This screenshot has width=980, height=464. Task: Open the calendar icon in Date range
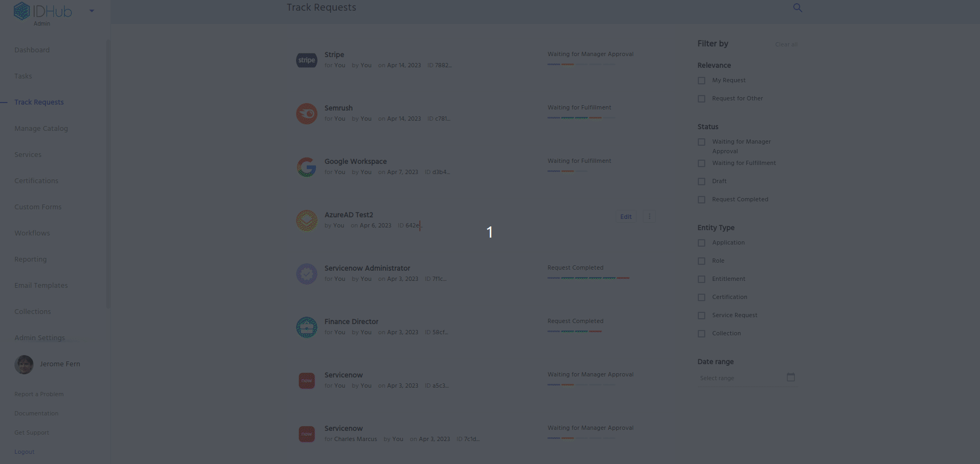click(791, 378)
